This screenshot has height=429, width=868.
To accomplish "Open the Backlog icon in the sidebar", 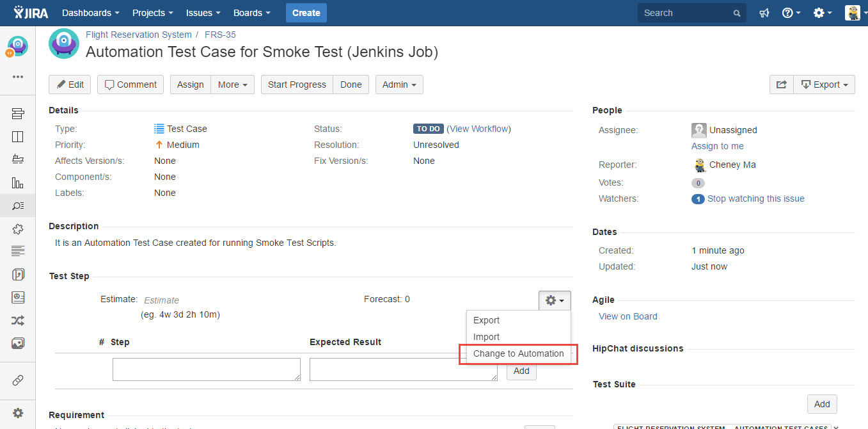I will (x=18, y=114).
